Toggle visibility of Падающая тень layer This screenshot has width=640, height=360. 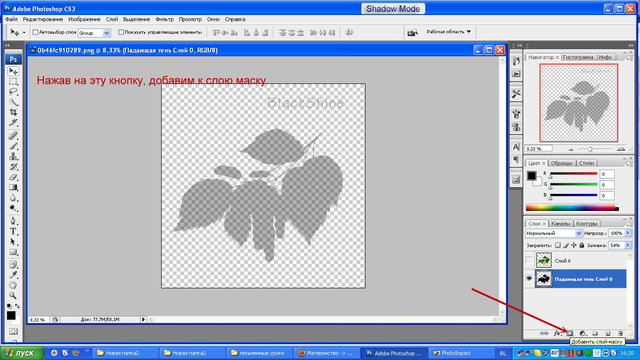[529, 279]
